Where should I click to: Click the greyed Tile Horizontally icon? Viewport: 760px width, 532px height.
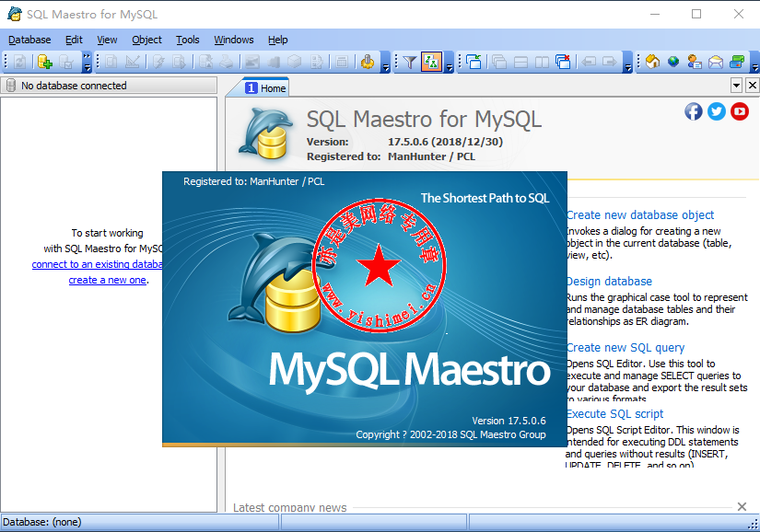(x=520, y=62)
